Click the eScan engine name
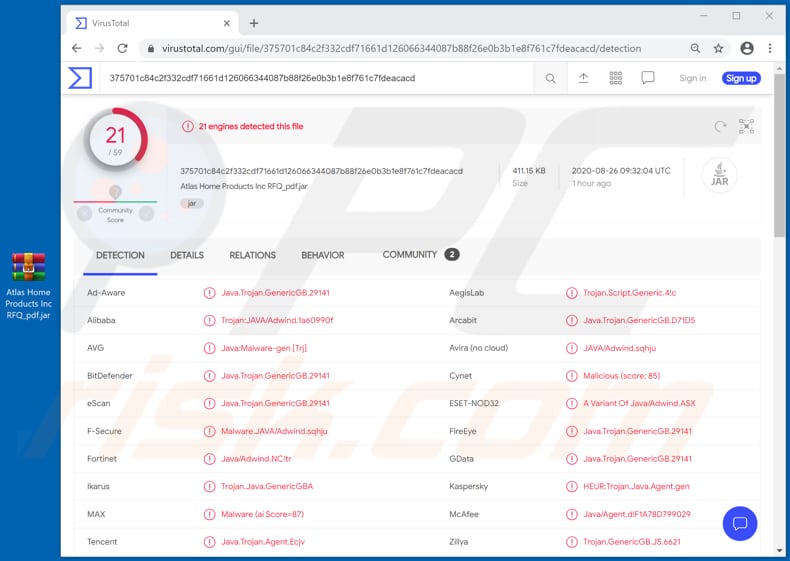The height and width of the screenshot is (561, 790). click(99, 403)
